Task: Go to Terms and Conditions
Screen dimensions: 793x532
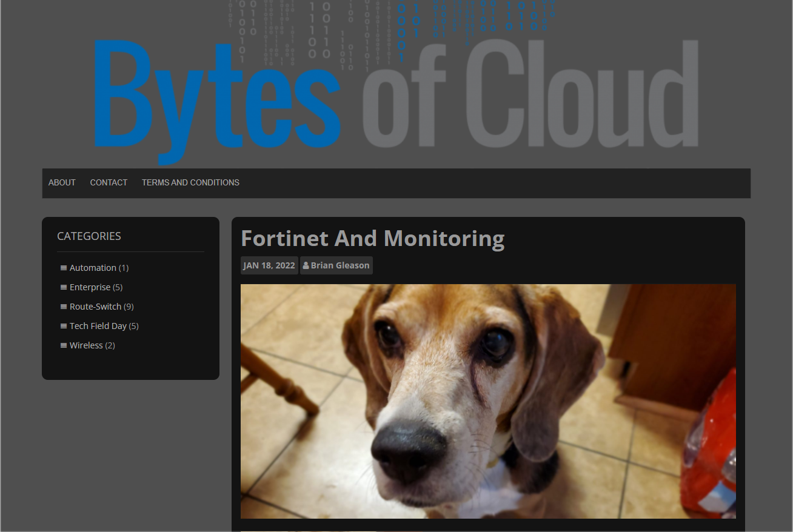Action: pyautogui.click(x=190, y=182)
